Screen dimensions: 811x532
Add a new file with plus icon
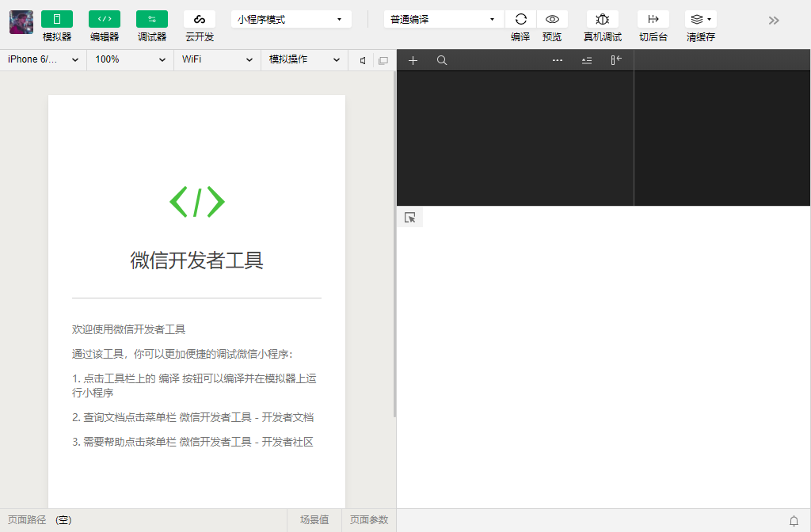413,60
